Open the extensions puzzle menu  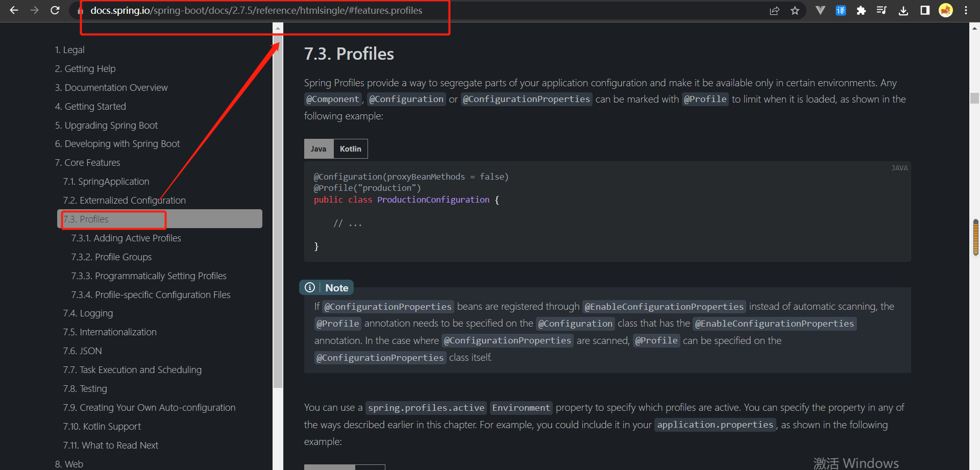point(861,10)
